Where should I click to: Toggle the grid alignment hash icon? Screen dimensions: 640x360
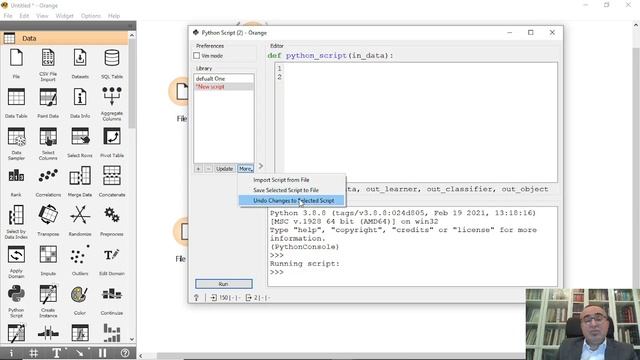click(34, 353)
